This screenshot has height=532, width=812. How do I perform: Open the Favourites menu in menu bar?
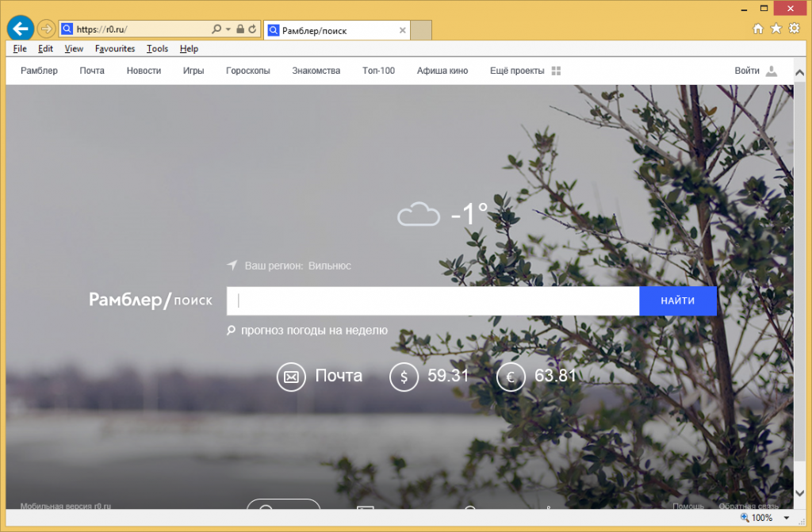pos(115,48)
